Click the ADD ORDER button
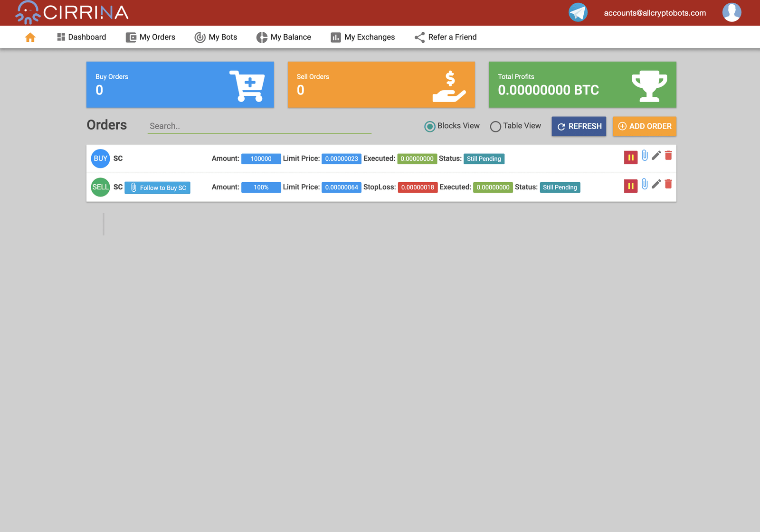This screenshot has height=532, width=760. click(644, 126)
